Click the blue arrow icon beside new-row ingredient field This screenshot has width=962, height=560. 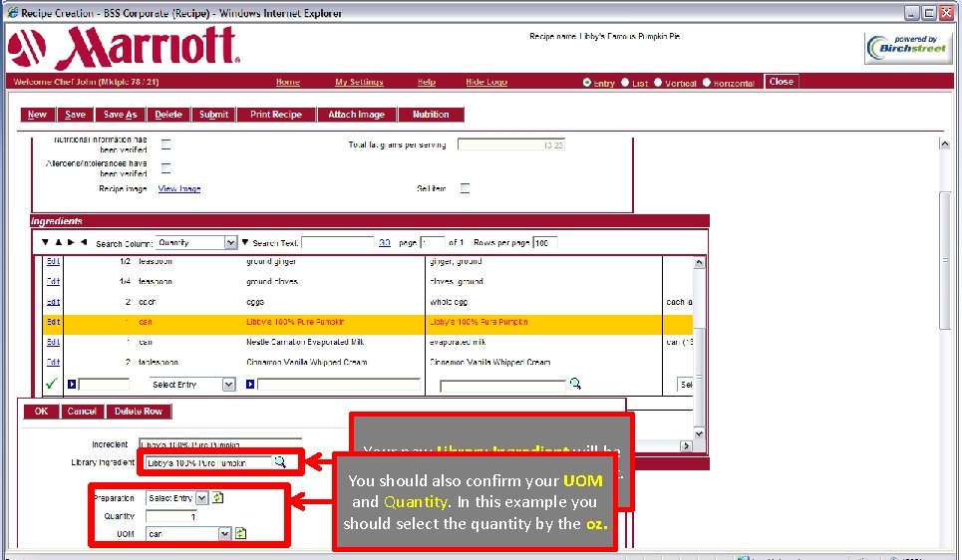[250, 384]
